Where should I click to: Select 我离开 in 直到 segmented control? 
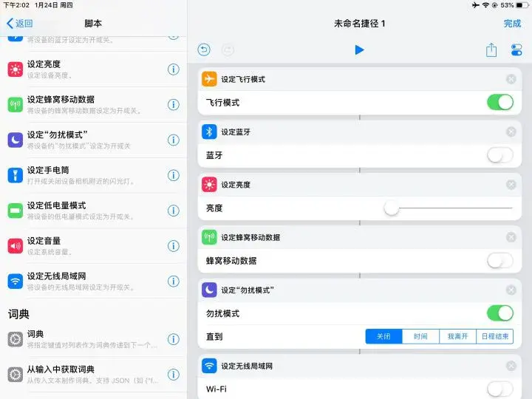[x=457, y=336]
